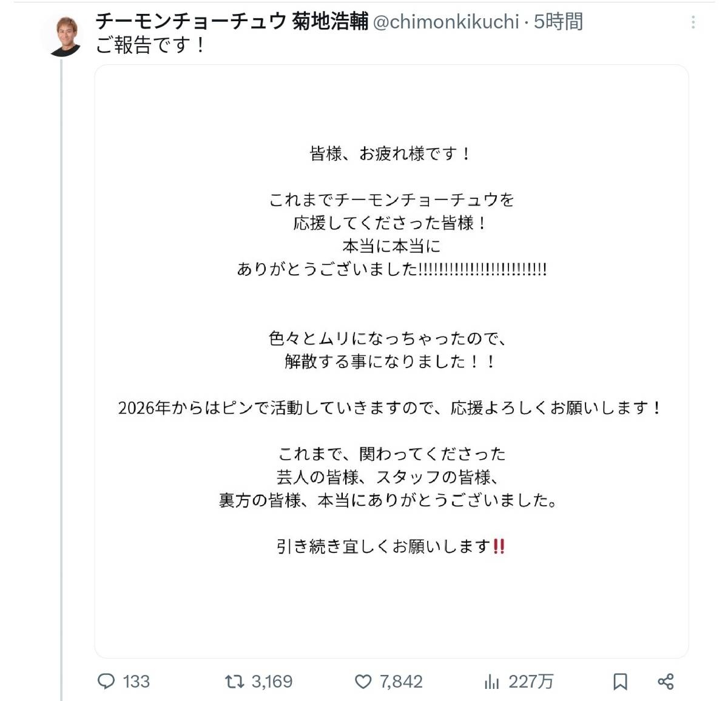Screen dimensions: 728x701
Task: Click the like count 7,842
Action: [401, 682]
